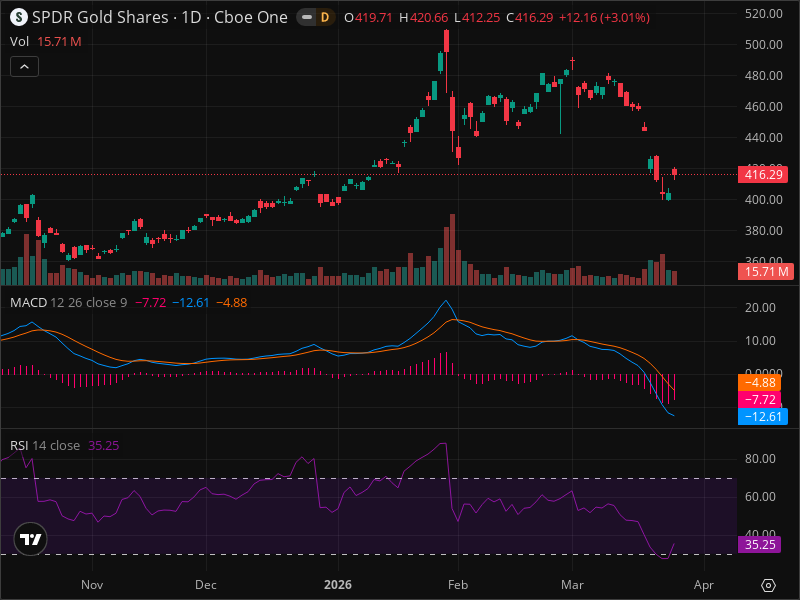Click the 20.00 MACD scale label

pos(760,308)
